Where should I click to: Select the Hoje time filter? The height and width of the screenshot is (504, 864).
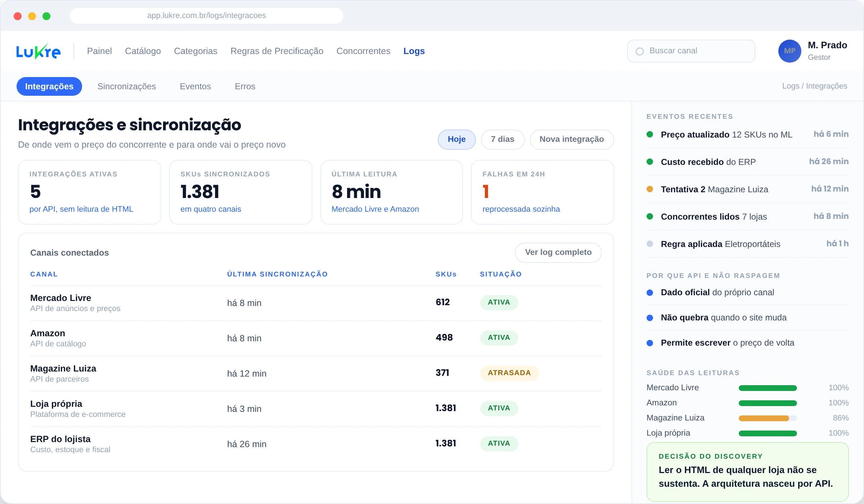pos(456,139)
